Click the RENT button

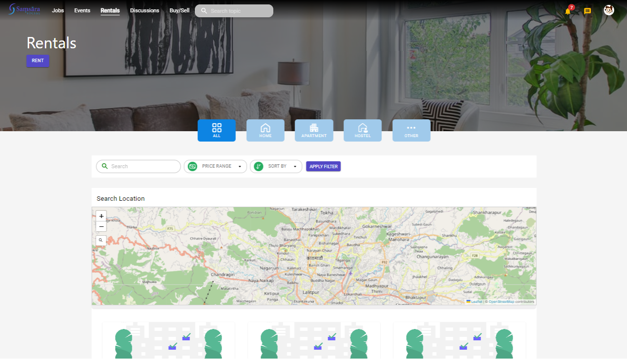pyautogui.click(x=37, y=61)
